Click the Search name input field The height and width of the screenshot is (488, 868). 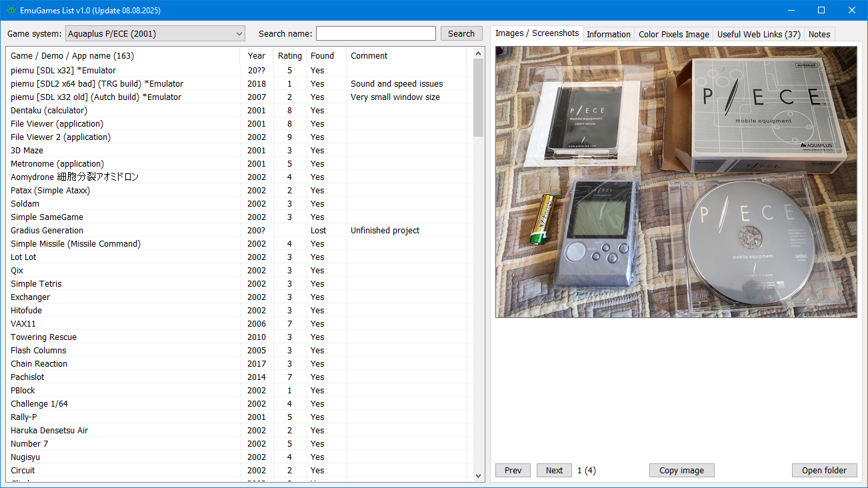pos(375,33)
